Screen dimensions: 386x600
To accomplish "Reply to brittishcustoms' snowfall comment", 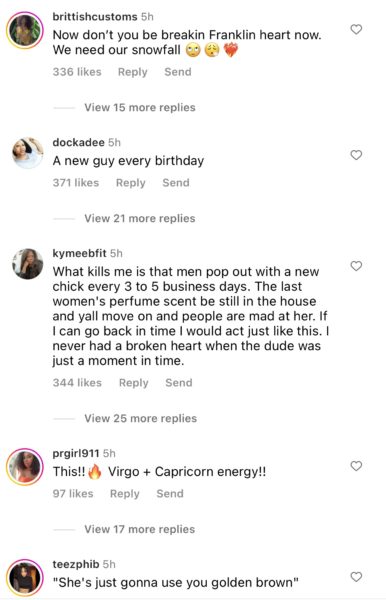I will (133, 72).
